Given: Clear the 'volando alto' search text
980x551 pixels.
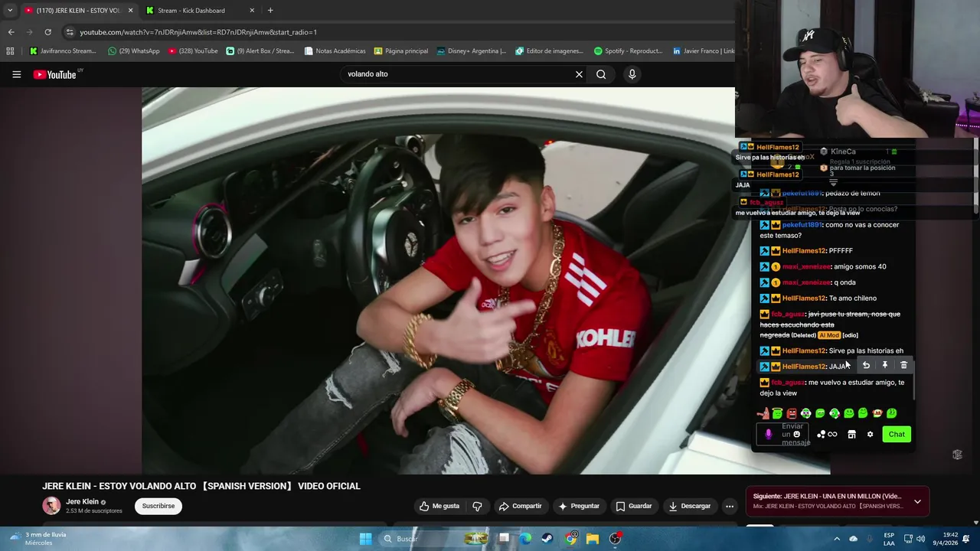Looking at the screenshot, I should tap(579, 74).
